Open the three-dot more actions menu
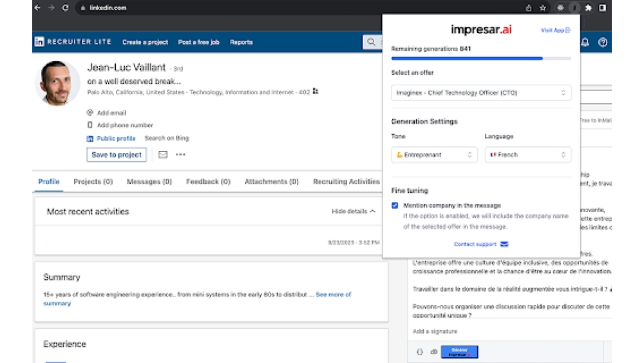Screen dimensions: 644x363 pyautogui.click(x=180, y=155)
